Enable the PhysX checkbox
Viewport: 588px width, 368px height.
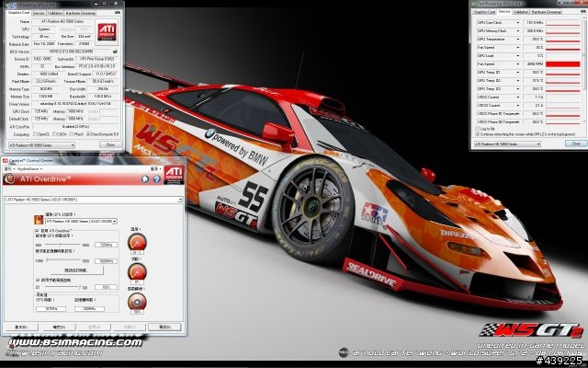point(72,134)
